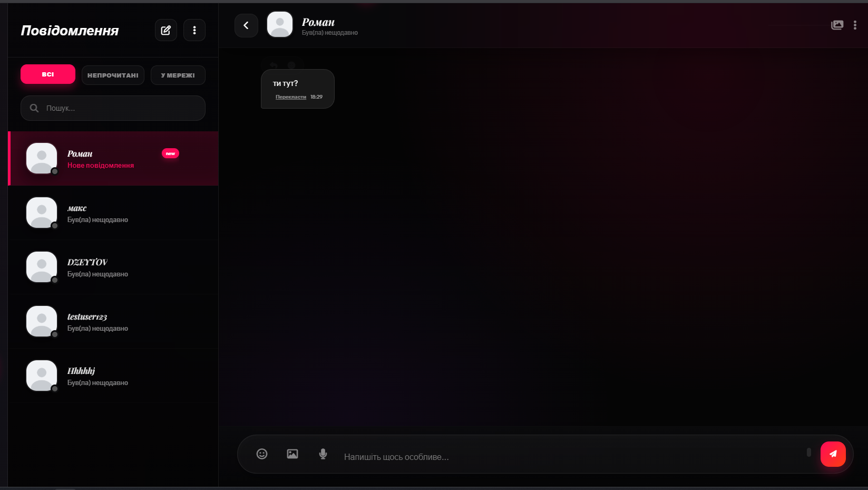Open the emoji picker
Screen dimensions: 868x490
coord(262,454)
